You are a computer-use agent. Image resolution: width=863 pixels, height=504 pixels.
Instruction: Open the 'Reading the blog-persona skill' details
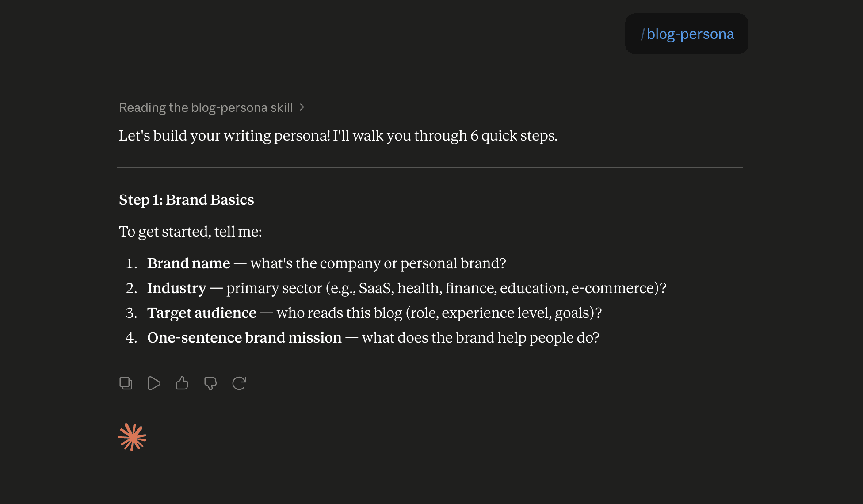tap(206, 107)
